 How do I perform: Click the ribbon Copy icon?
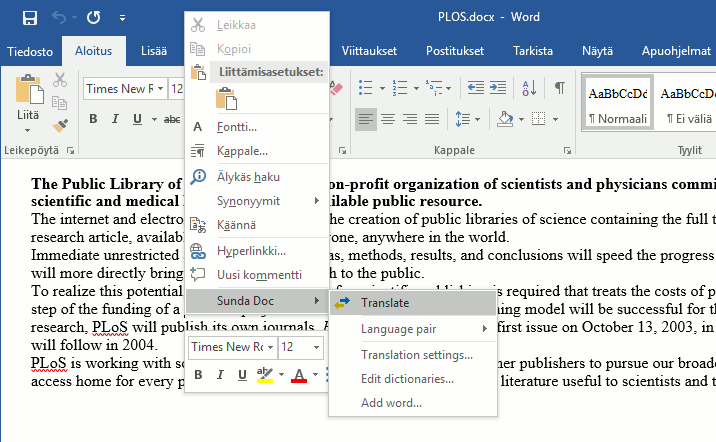click(59, 103)
